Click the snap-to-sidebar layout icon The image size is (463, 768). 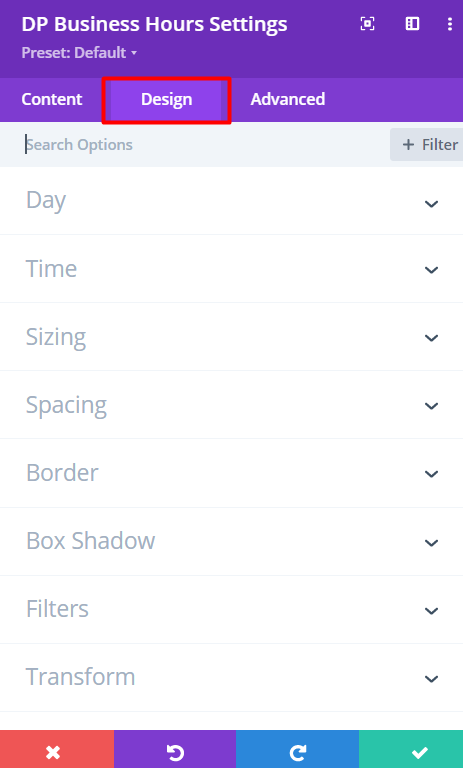[x=413, y=24]
